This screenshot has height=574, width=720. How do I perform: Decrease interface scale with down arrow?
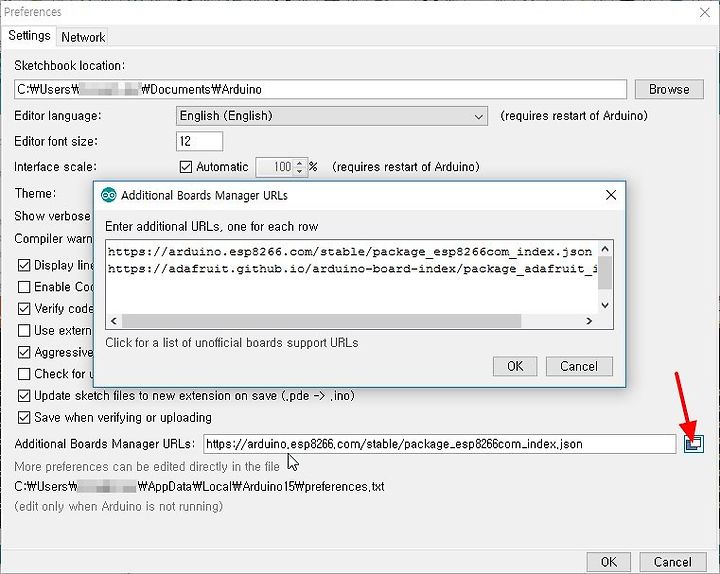point(299,171)
